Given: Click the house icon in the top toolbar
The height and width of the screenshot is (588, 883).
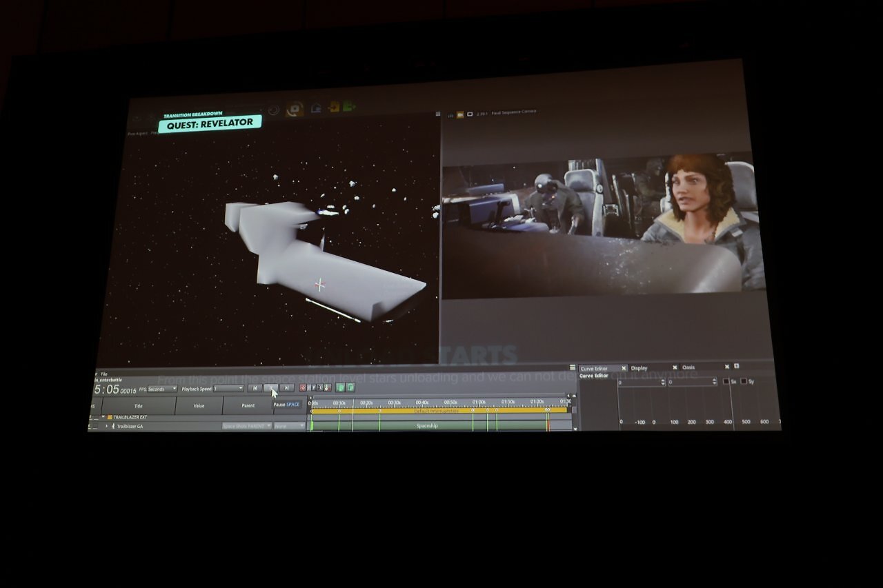Looking at the screenshot, I should [316, 108].
